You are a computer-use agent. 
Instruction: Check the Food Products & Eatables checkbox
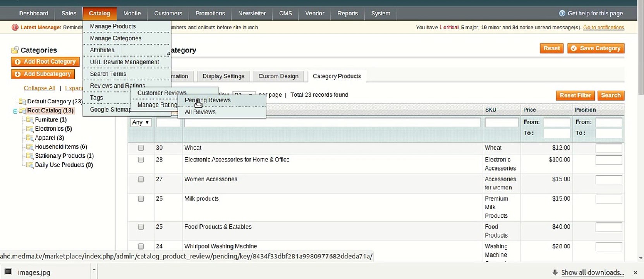click(x=141, y=227)
